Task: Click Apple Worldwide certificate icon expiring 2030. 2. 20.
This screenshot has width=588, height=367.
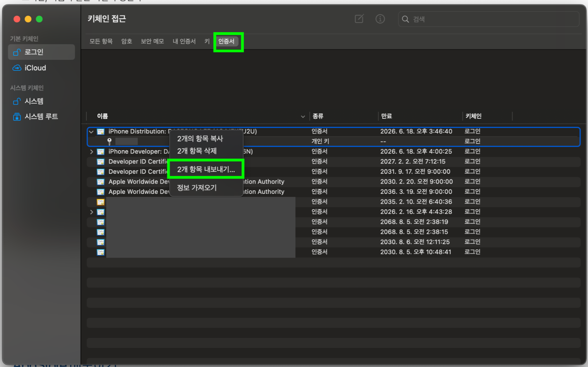Action: [101, 182]
